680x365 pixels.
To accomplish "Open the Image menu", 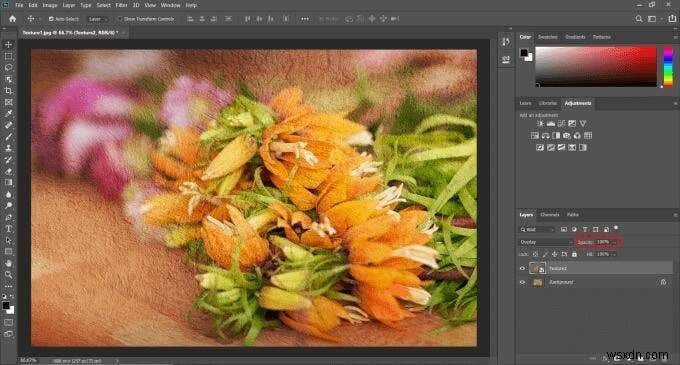I will coord(50,5).
